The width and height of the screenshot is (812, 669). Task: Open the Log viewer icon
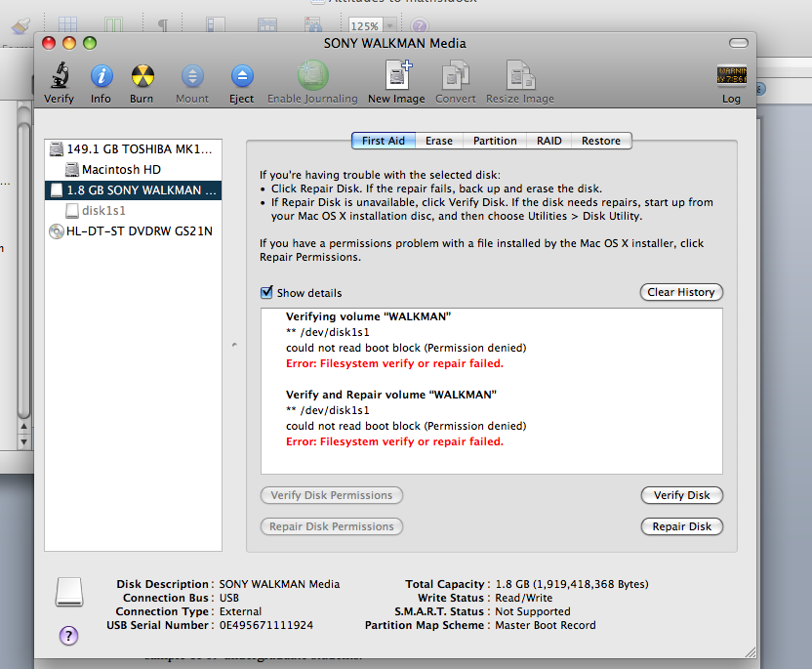click(x=731, y=75)
